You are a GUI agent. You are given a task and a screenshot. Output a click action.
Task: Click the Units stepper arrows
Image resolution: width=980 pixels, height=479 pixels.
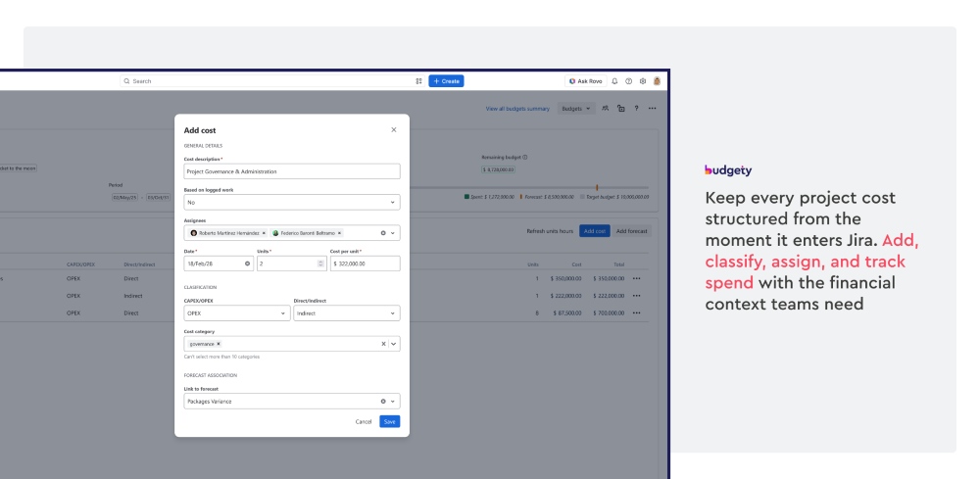click(x=321, y=263)
